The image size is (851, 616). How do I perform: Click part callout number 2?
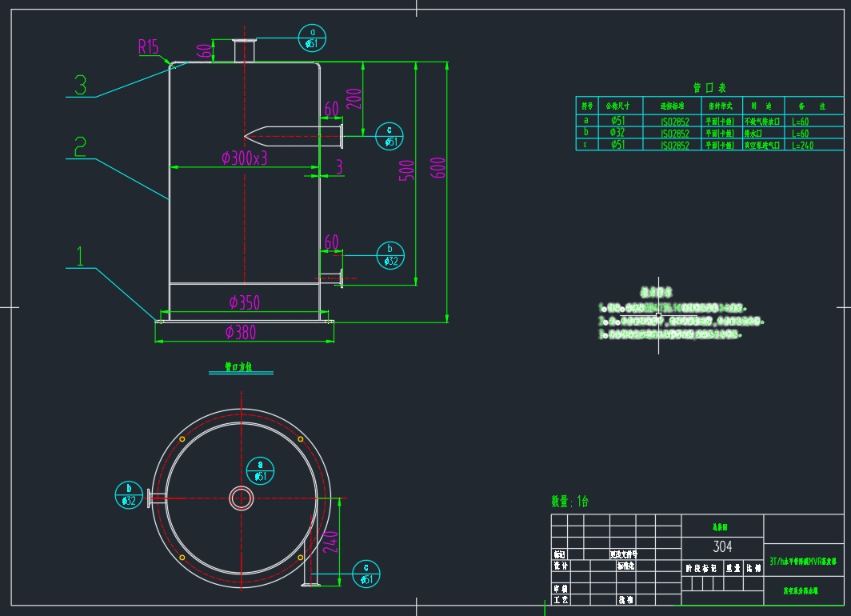80,147
